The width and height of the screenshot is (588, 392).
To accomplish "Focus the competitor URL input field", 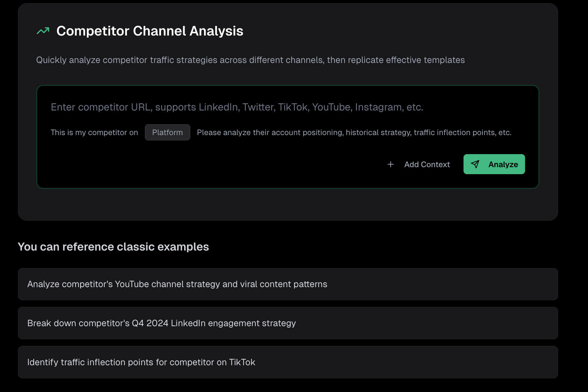I will [237, 107].
